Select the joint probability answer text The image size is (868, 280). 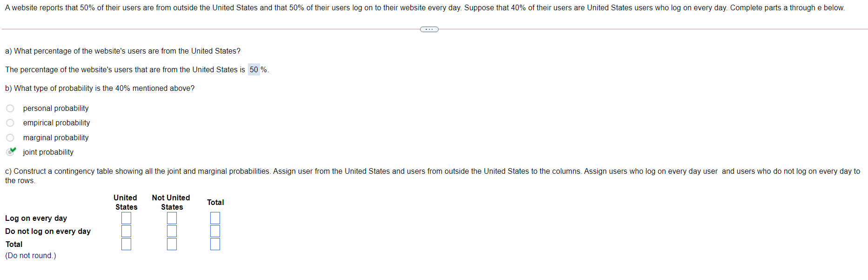48,152
